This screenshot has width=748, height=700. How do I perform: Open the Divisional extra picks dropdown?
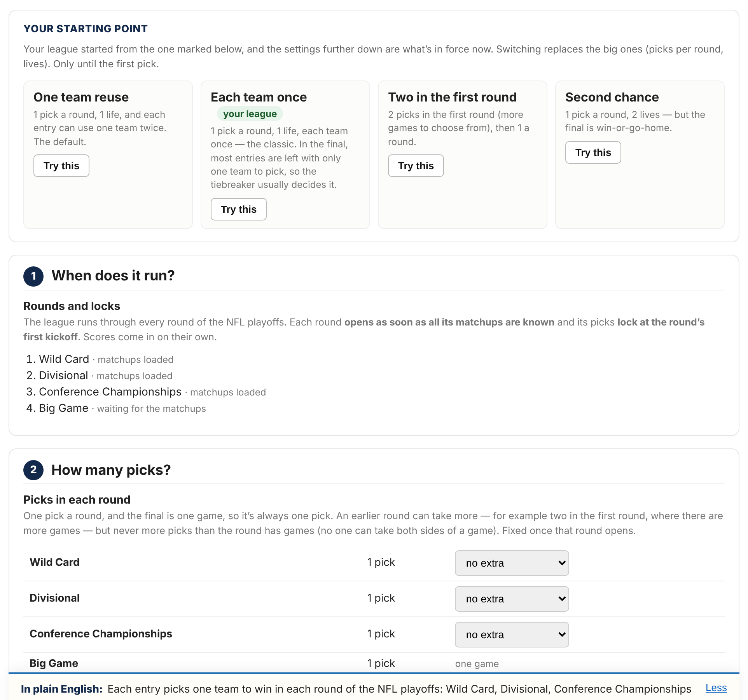click(512, 599)
